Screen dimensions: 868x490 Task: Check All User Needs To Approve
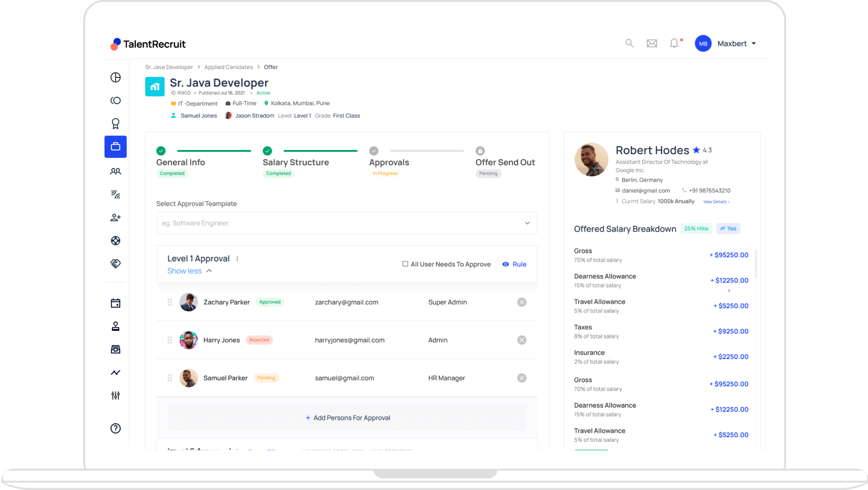[405, 264]
